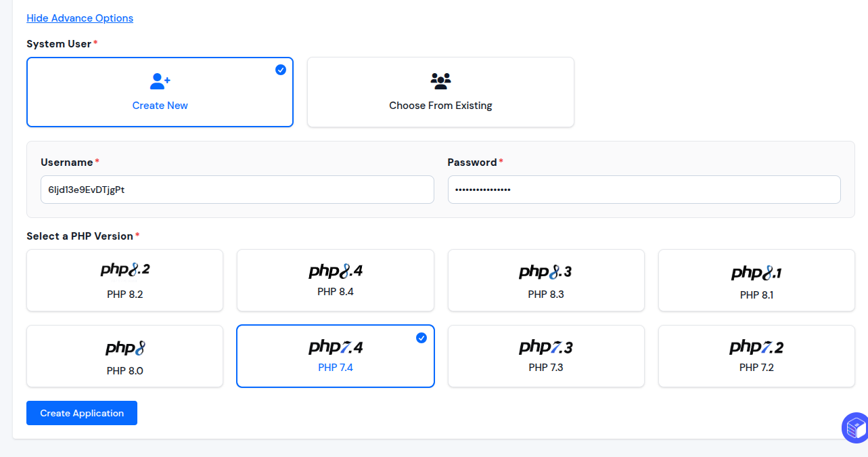The height and width of the screenshot is (457, 868).
Task: Select the PHP 8.3 logo
Action: (x=546, y=272)
